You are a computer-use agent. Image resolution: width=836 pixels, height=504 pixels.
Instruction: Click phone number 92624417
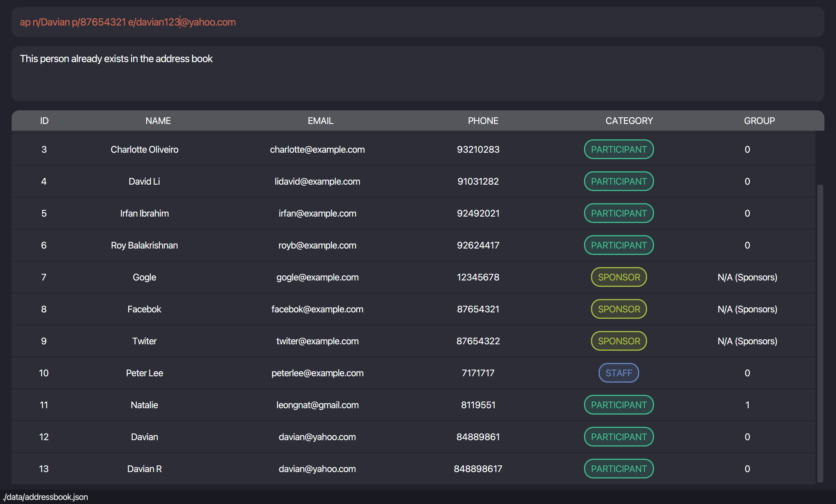pos(478,245)
